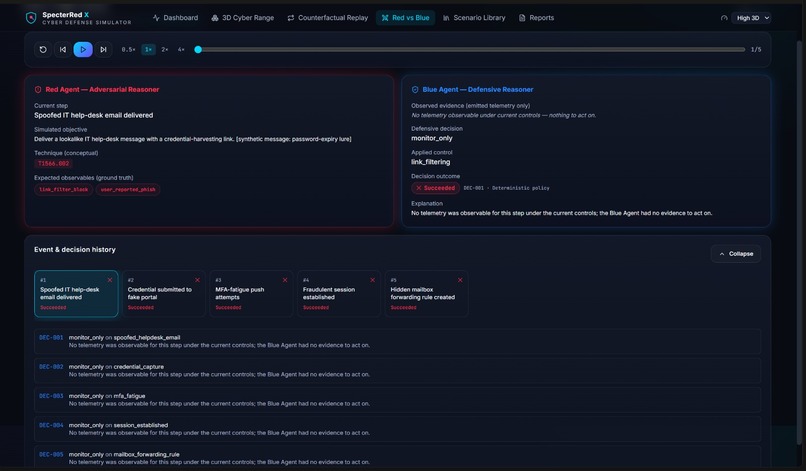Set playback speed to 4×
The image size is (806, 471).
[x=181, y=49]
